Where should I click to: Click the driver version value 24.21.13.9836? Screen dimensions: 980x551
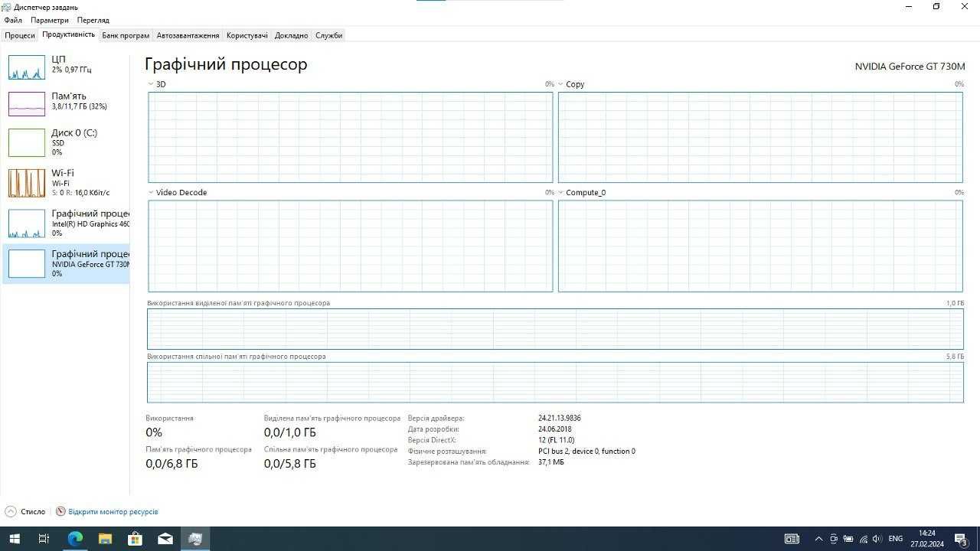(559, 419)
